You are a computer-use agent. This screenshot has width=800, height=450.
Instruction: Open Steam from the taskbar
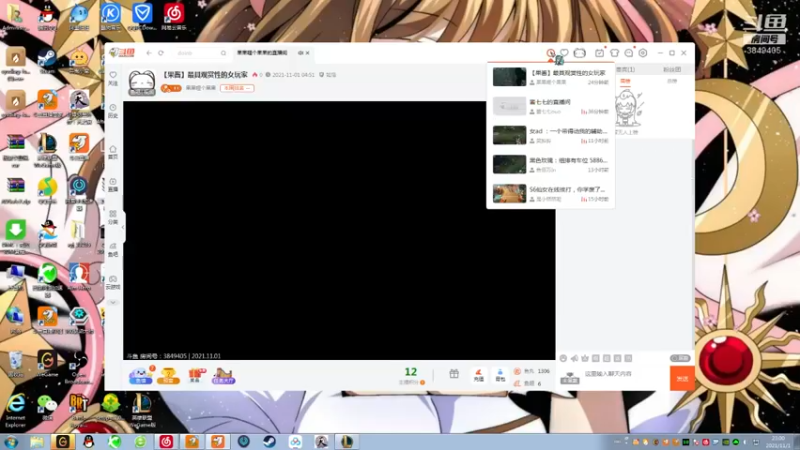click(269, 441)
